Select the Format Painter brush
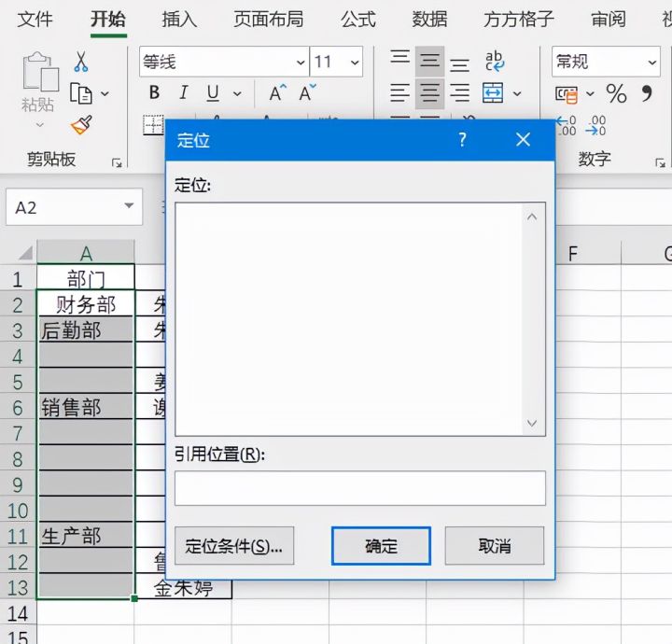 pyautogui.click(x=81, y=125)
